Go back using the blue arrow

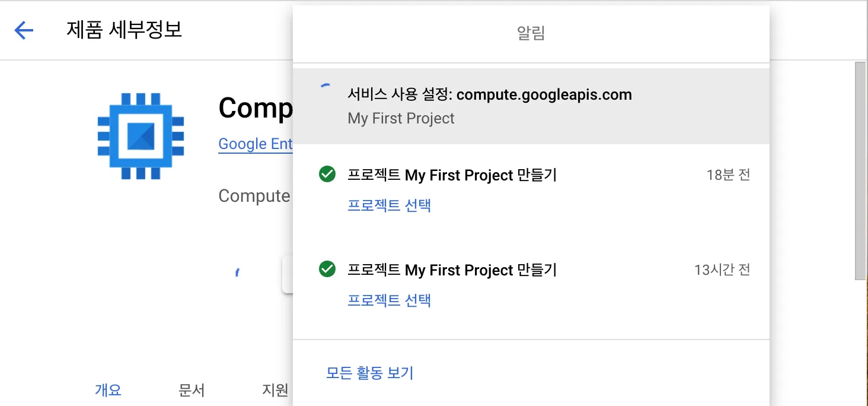point(24,30)
